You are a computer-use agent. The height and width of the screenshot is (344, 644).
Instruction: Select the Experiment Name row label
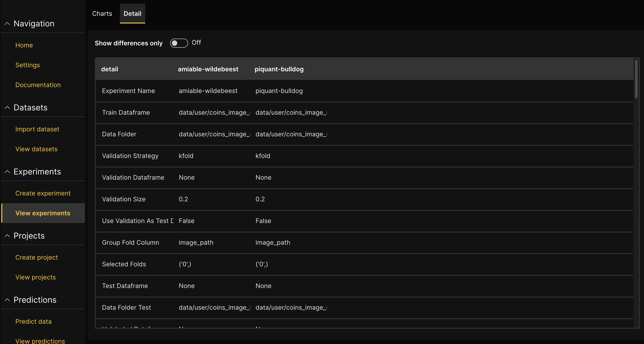pos(128,91)
